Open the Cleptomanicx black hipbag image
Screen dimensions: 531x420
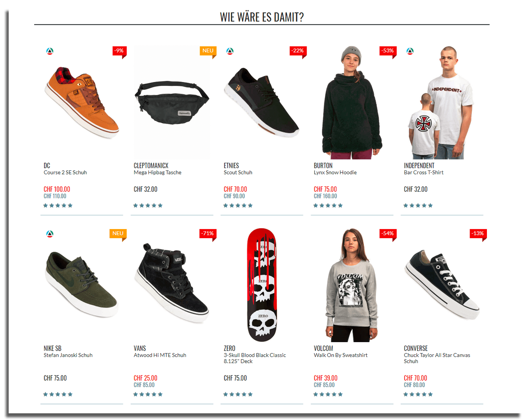click(172, 102)
